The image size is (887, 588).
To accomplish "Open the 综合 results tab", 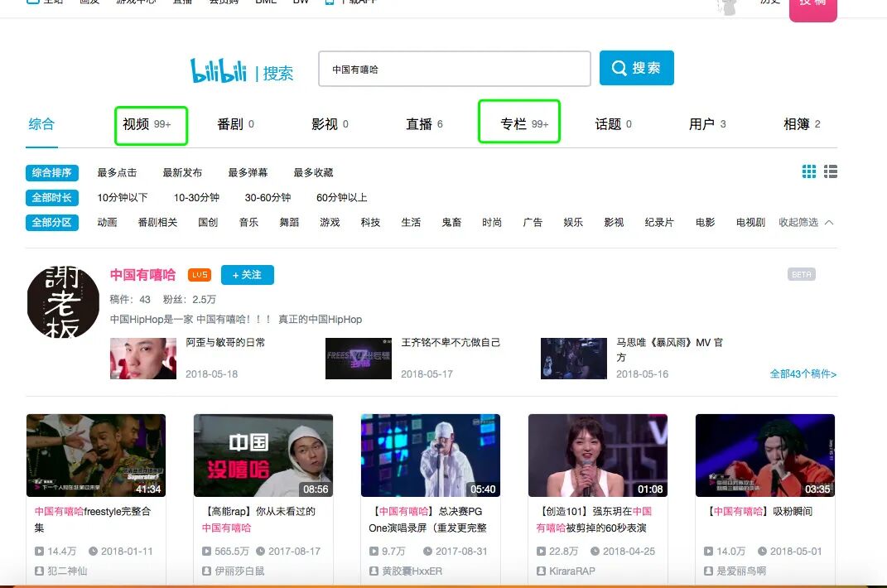I will (x=41, y=124).
